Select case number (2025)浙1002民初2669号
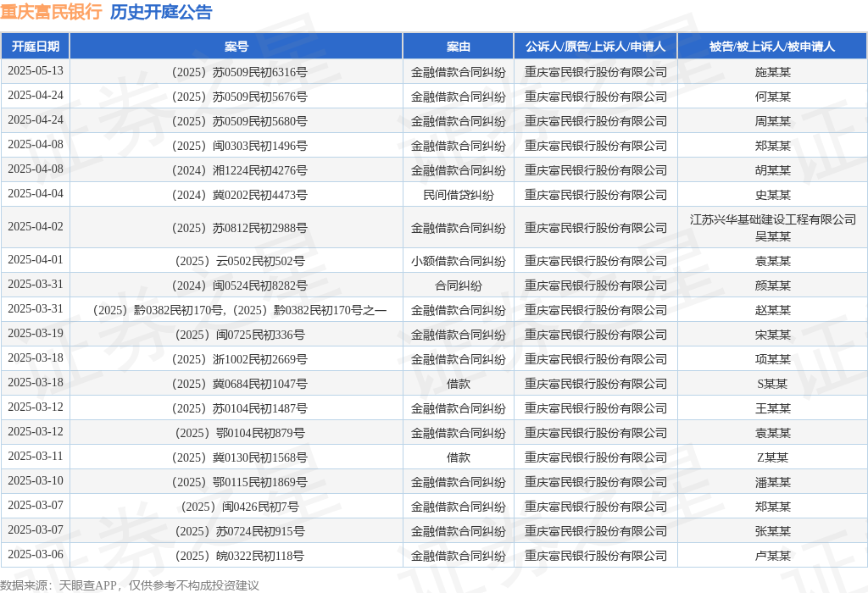This screenshot has height=593, width=868. (240, 359)
